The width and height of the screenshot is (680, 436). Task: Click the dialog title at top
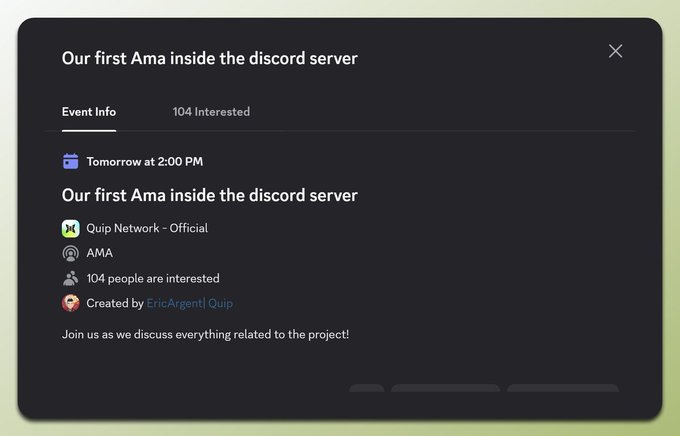pos(210,58)
